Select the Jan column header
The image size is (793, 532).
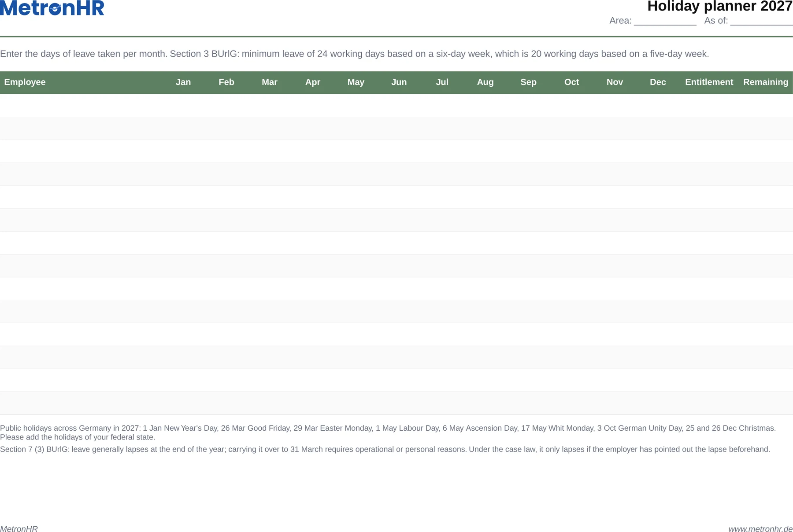click(x=183, y=82)
